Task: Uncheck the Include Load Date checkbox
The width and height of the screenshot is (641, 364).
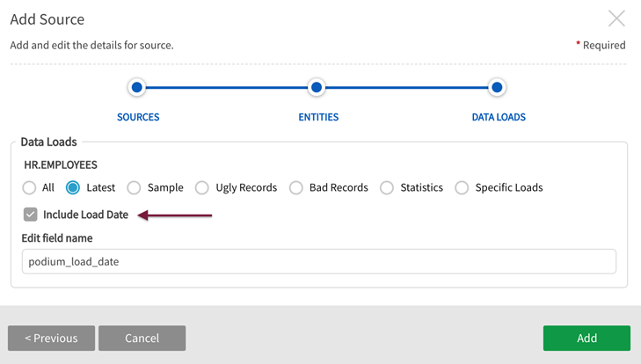Action: coord(31,215)
